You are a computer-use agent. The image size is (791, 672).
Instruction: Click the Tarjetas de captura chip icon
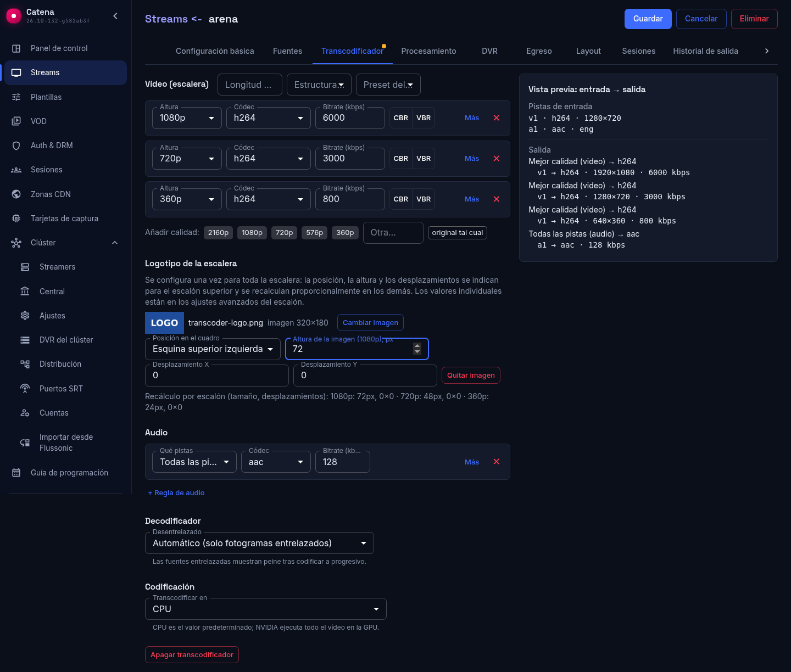click(16, 219)
